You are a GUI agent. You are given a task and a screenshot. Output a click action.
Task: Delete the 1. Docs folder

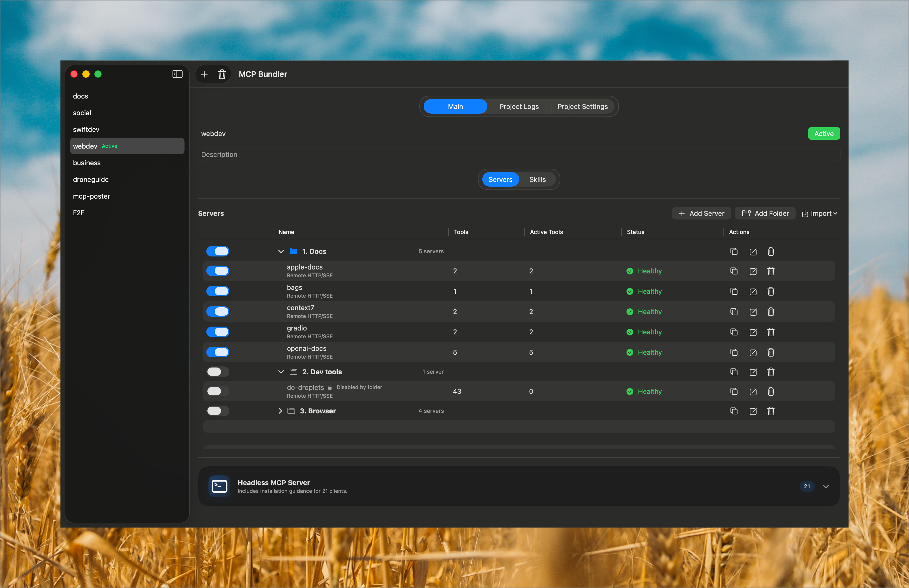771,251
